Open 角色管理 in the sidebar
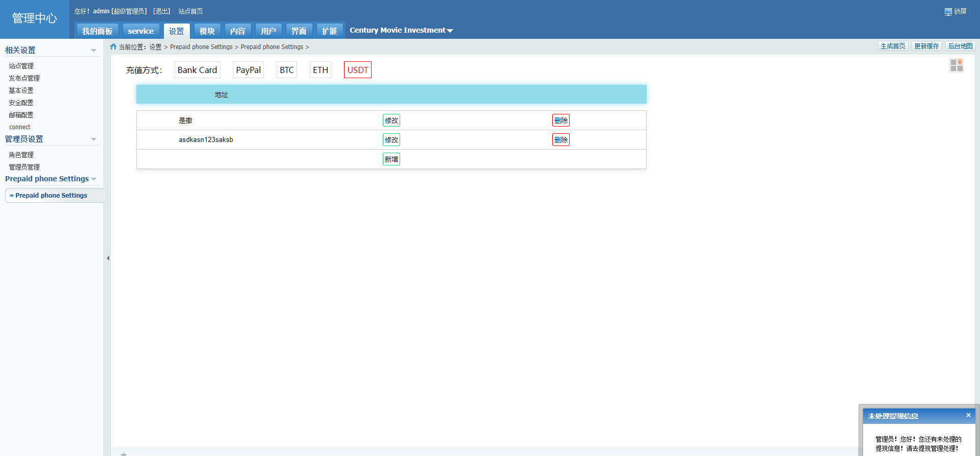This screenshot has height=456, width=980. [x=21, y=155]
